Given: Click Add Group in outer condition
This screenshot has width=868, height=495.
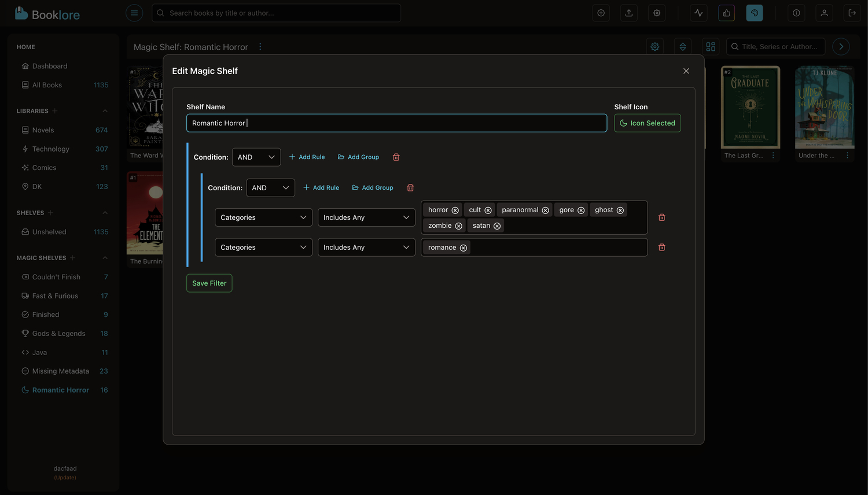Looking at the screenshot, I should tap(358, 157).
